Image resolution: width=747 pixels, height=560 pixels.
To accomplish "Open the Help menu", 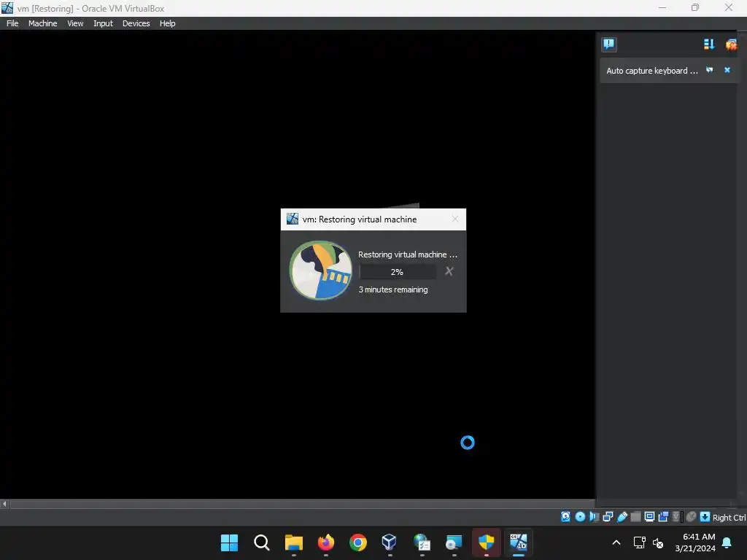I will click(x=167, y=23).
